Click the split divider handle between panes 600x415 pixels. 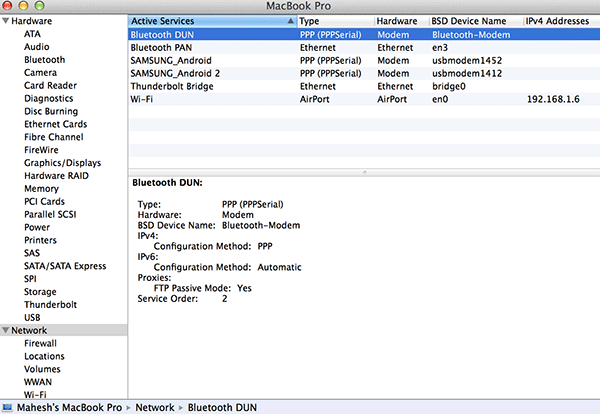(363, 173)
